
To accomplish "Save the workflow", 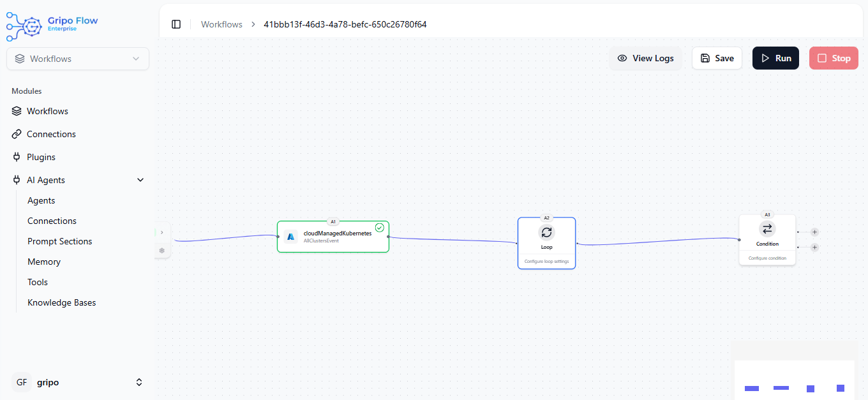I will [x=717, y=58].
